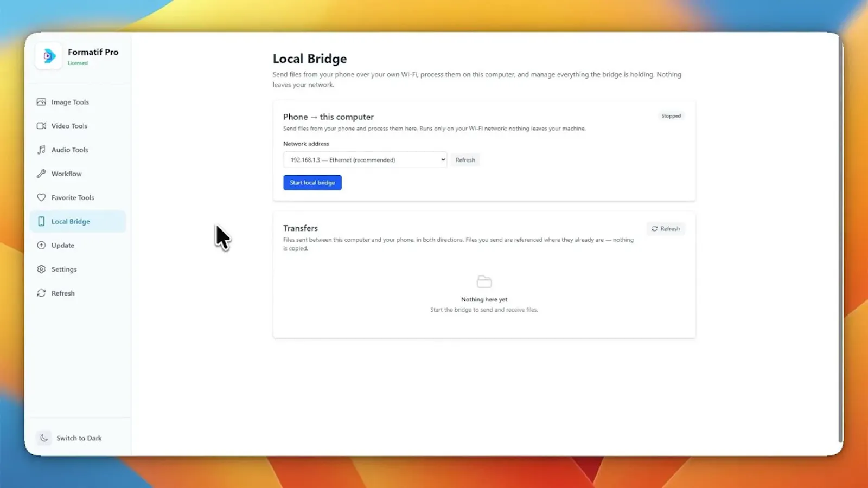The image size is (868, 488).
Task: Open the Workflow section
Action: (x=78, y=174)
